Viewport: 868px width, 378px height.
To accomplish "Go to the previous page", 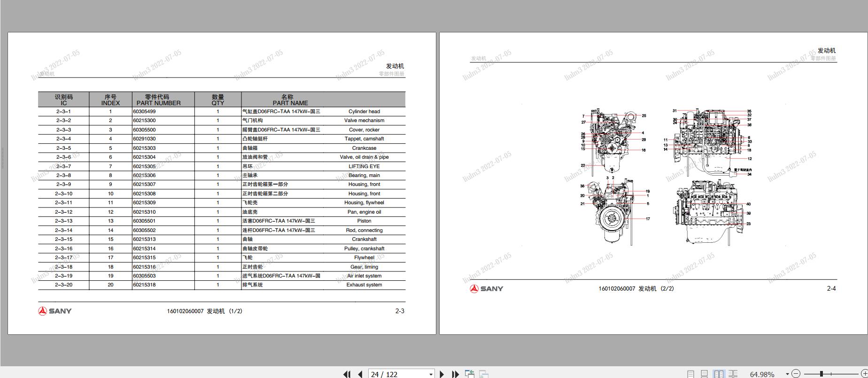I will tap(360, 374).
